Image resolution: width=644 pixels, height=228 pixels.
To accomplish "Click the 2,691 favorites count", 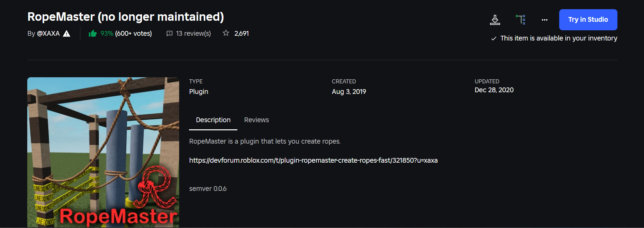I will click(241, 33).
